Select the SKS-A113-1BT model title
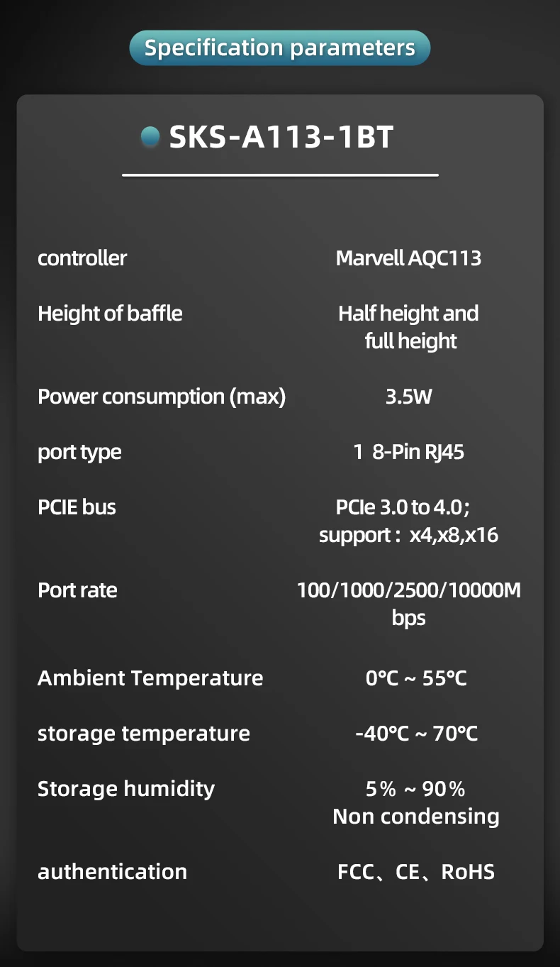This screenshot has height=967, width=560. tap(281, 137)
